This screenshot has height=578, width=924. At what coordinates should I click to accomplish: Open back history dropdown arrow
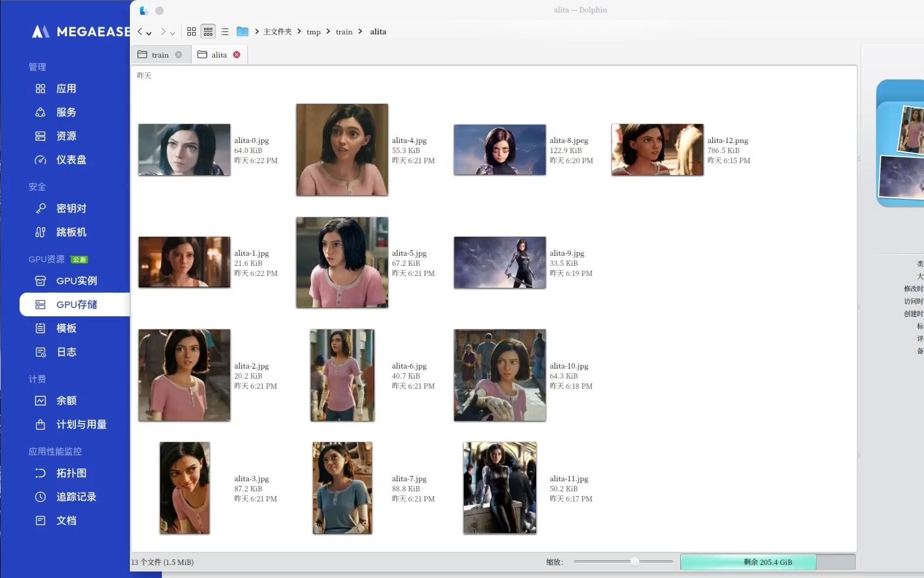[149, 33]
